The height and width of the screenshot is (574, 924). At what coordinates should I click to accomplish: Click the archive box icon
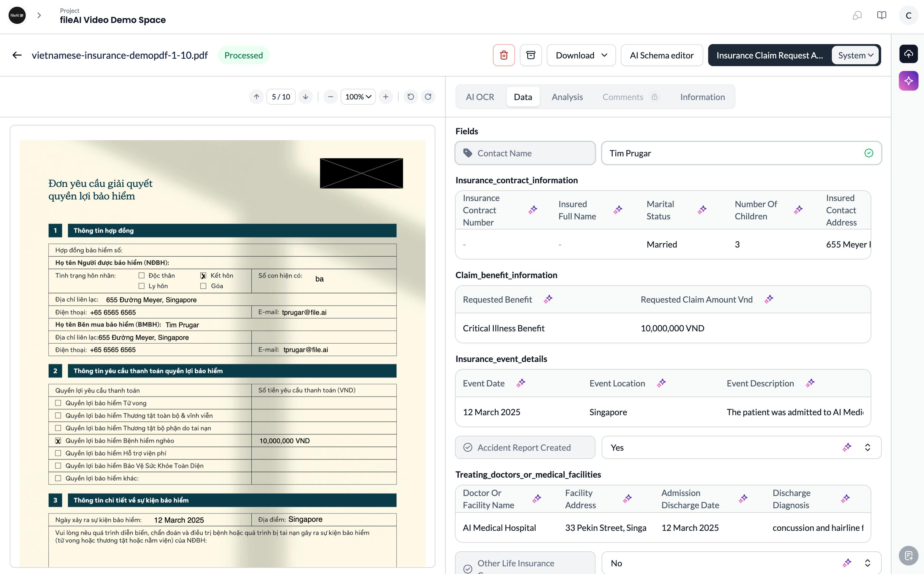point(531,55)
